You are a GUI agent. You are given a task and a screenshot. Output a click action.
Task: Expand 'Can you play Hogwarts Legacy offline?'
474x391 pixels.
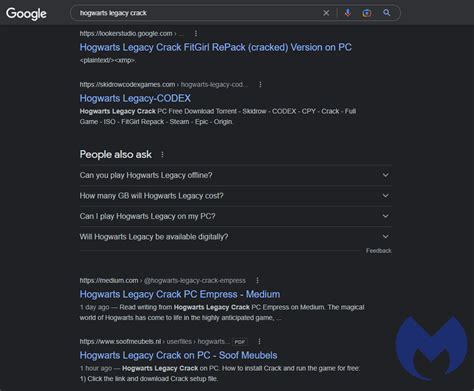(x=236, y=175)
